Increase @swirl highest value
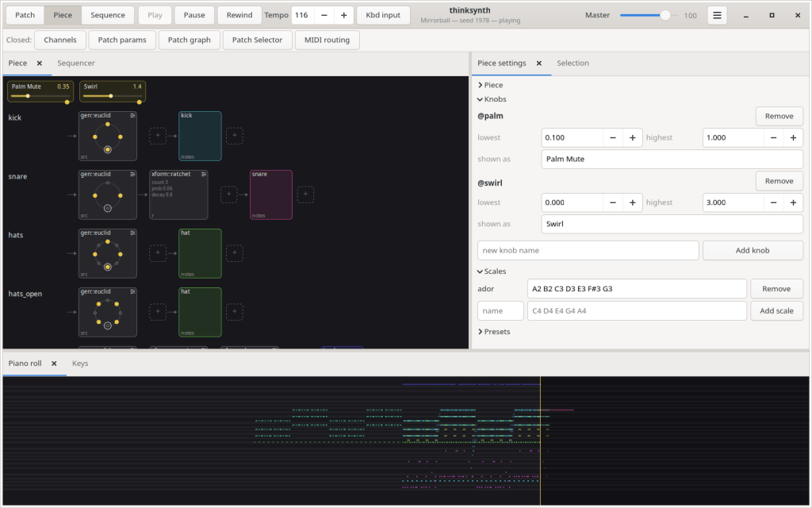The width and height of the screenshot is (812, 508). (793, 202)
